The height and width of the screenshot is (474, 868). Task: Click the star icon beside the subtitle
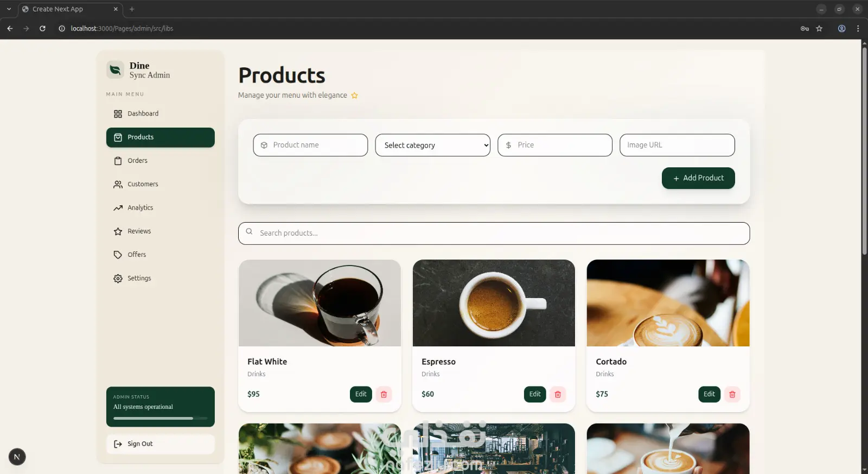[354, 96]
